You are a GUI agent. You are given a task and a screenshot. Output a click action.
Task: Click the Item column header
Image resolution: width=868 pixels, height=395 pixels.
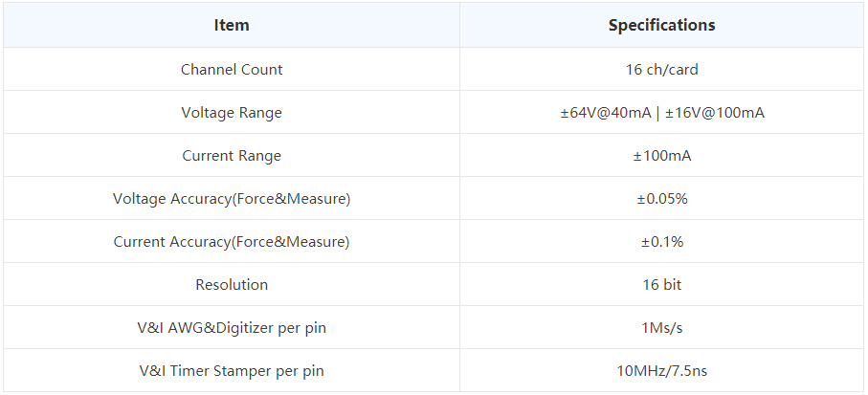[232, 25]
